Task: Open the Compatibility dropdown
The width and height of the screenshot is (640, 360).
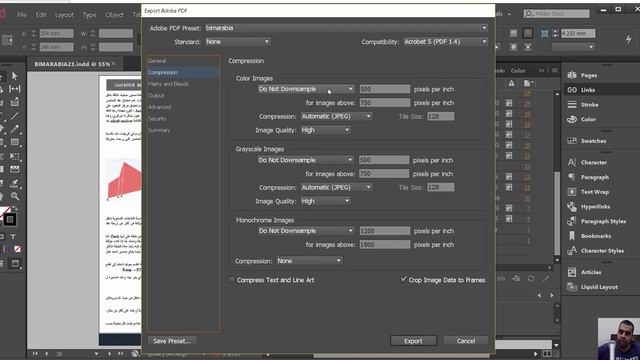Action: point(445,42)
